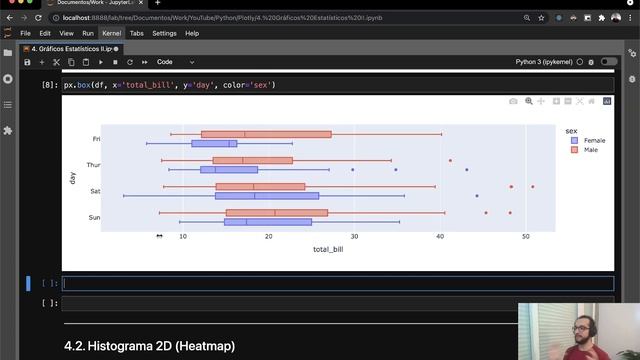This screenshot has width=640, height=360.
Task: Reset plot axes with home icon
Action: (x=591, y=101)
